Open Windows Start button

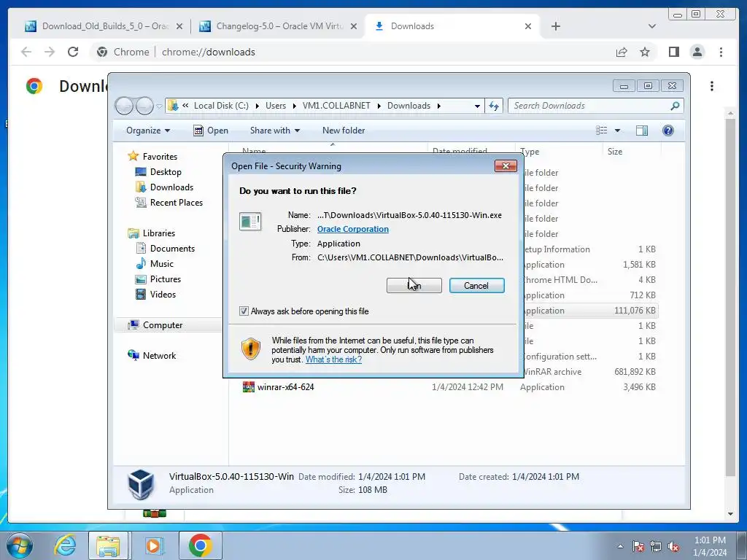20,545
